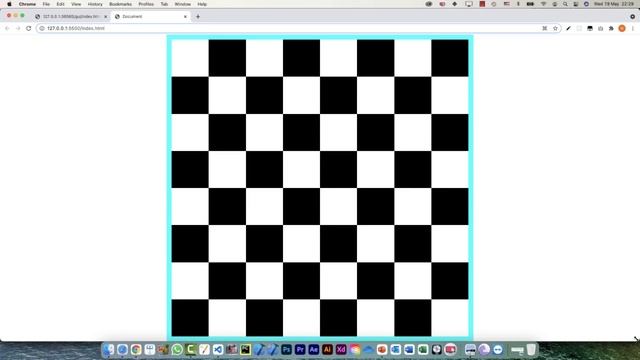
Task: Open Chrome's three-dot menu
Action: coord(633,28)
